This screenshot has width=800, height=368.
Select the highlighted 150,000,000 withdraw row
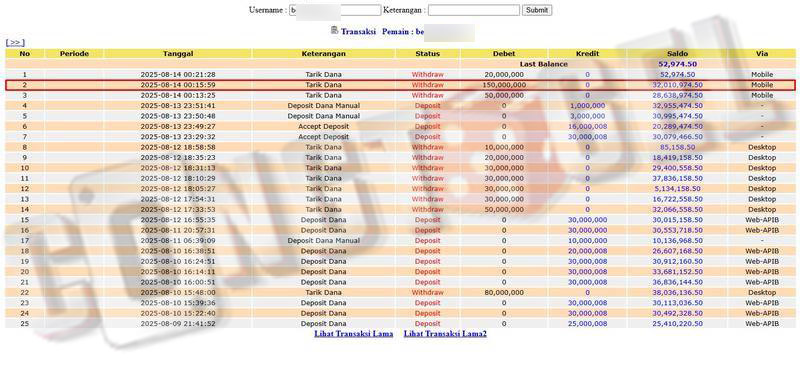pyautogui.click(x=400, y=85)
